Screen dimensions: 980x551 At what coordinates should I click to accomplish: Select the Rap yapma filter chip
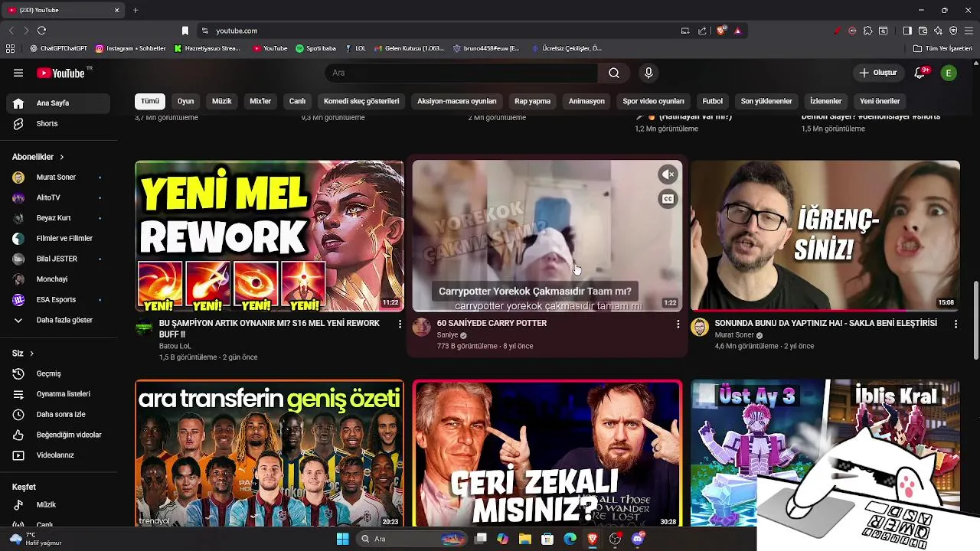(x=533, y=101)
